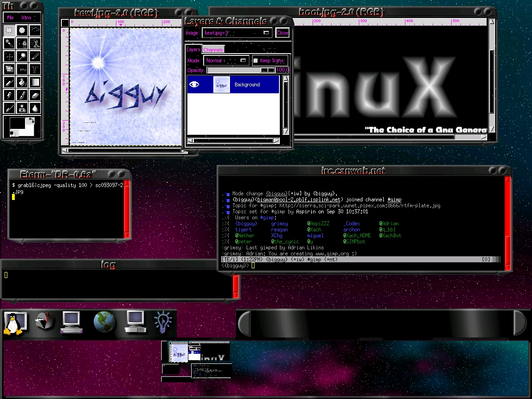Choose the Gradient blend tool
Image resolution: width=532 pixels, height=399 pixels.
click(35, 82)
